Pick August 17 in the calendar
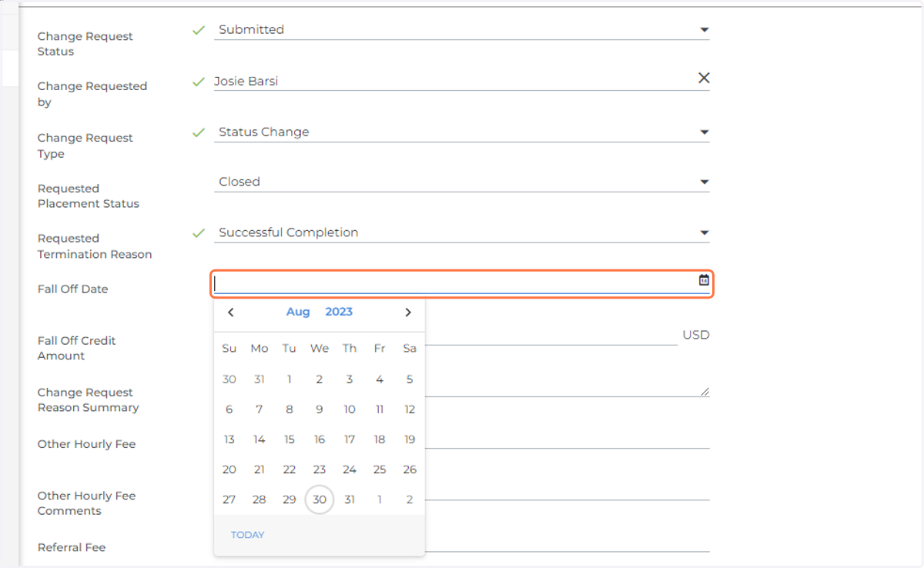 350,439
